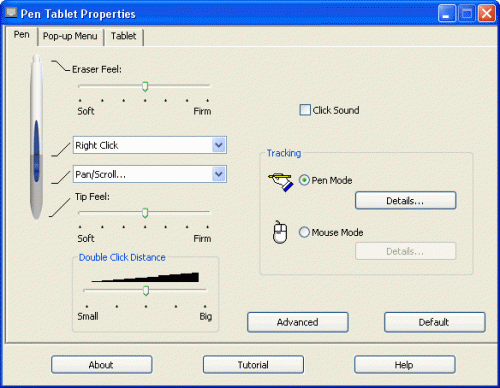Click the Tracking group label
Image resolution: width=500 pixels, height=388 pixels.
[284, 153]
